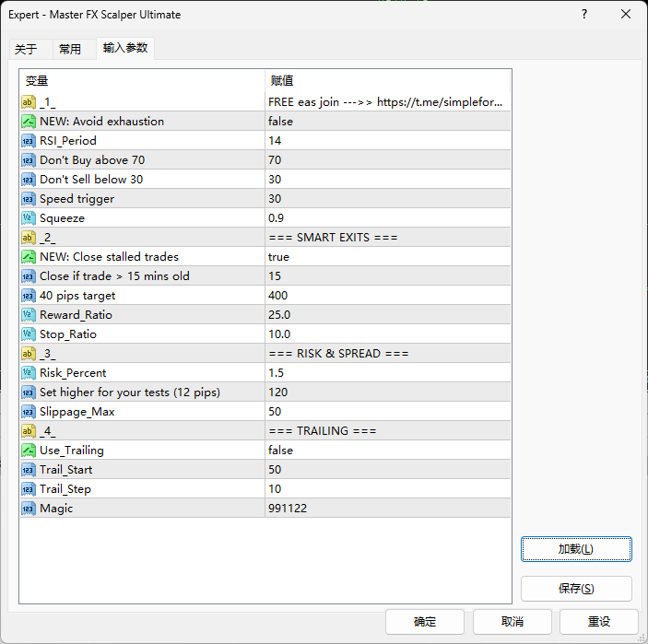Select the Reward_Ratio value 25.0
This screenshot has width=648, height=644.
coord(279,315)
